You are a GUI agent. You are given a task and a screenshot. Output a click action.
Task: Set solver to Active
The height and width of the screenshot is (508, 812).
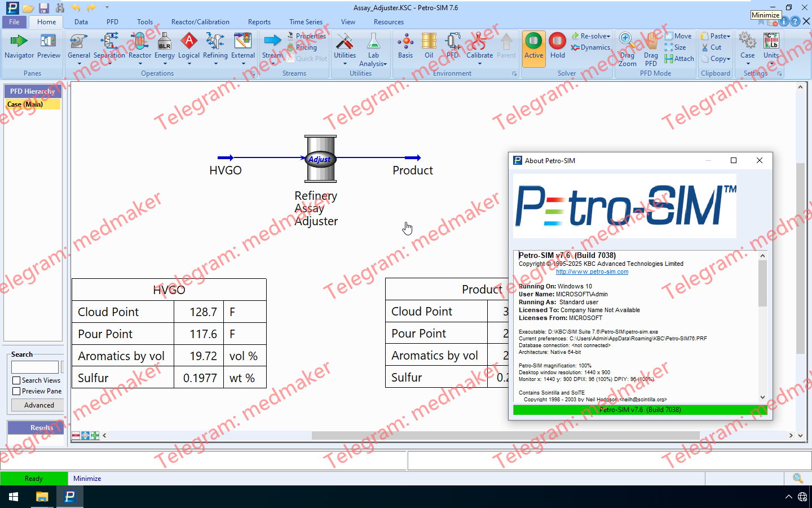(533, 49)
